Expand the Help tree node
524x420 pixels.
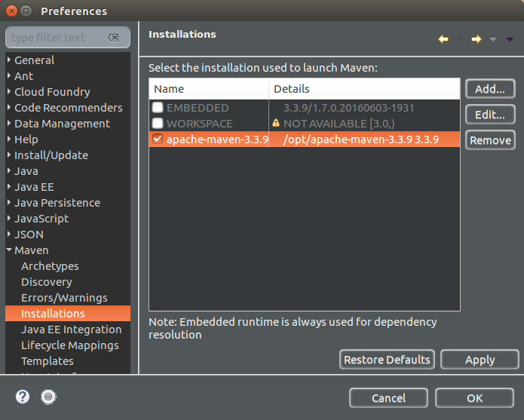tap(9, 139)
